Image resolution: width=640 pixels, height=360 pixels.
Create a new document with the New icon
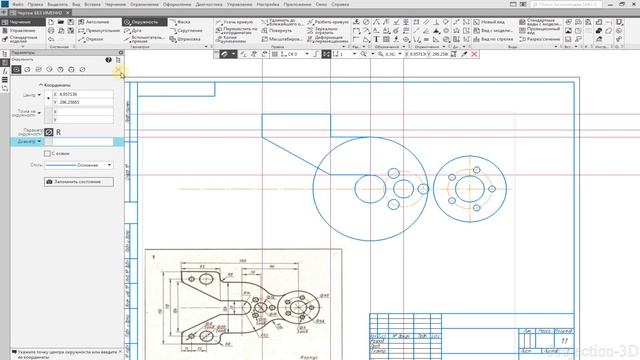tap(51, 22)
